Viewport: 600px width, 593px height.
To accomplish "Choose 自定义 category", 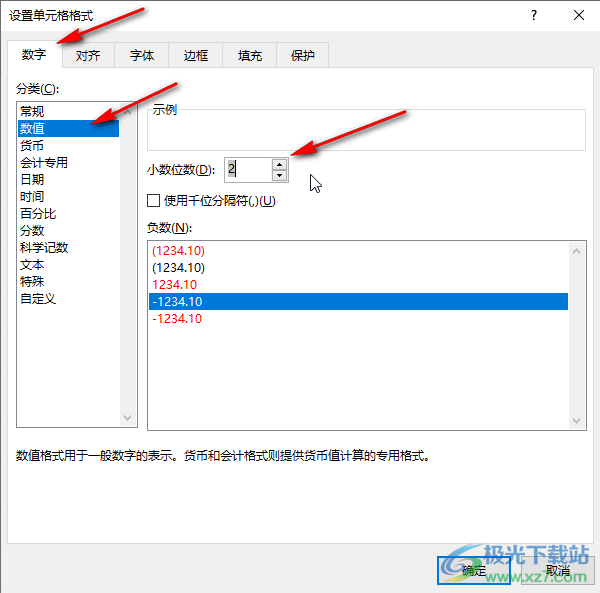I will pyautogui.click(x=68, y=299).
